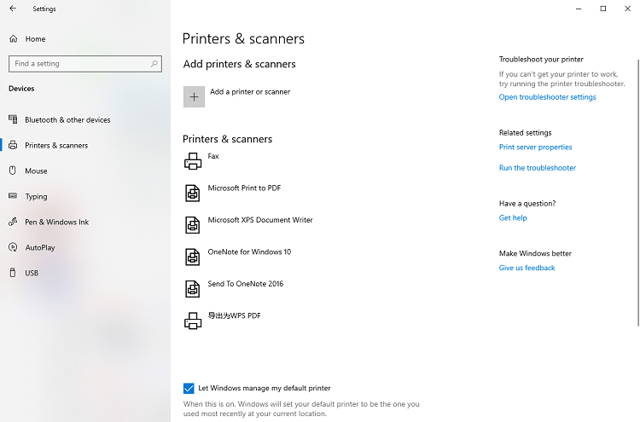
Task: Open the Print server properties link
Action: [x=536, y=147]
